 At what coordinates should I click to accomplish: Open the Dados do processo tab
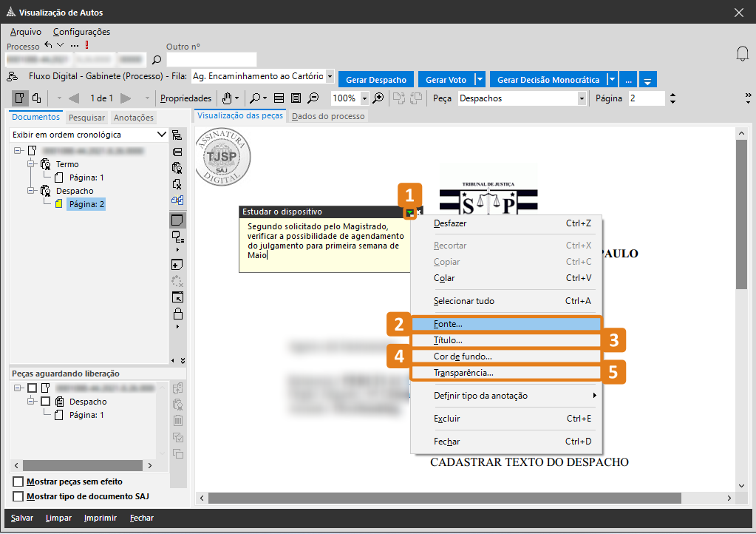pyautogui.click(x=328, y=116)
